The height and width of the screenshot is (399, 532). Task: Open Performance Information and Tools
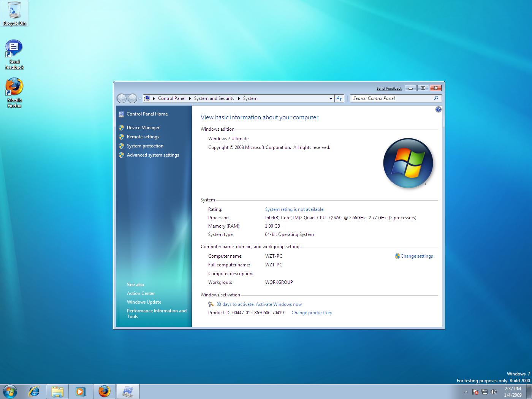click(157, 313)
